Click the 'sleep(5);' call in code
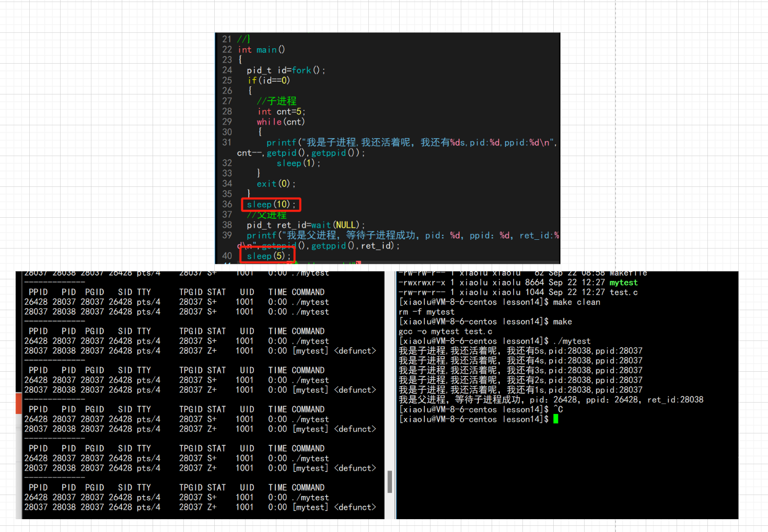Image resolution: width=768 pixels, height=532 pixels. coord(269,256)
